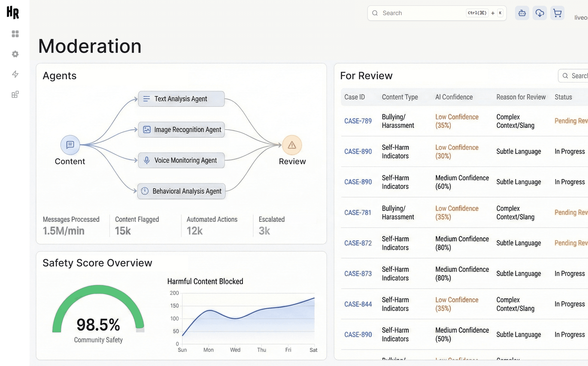Open the AI assistant robot icon in the toolbar

522,13
